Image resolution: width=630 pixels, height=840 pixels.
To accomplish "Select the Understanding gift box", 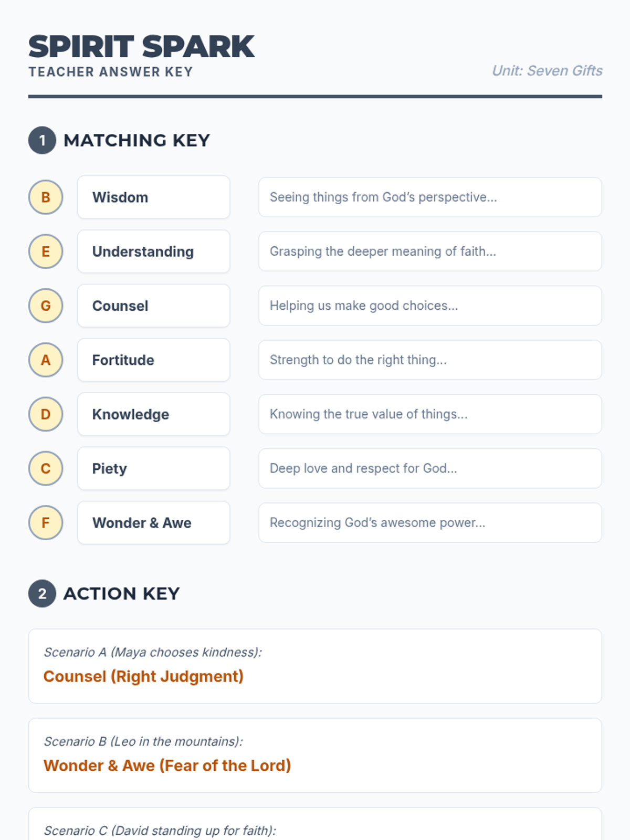I will [153, 251].
